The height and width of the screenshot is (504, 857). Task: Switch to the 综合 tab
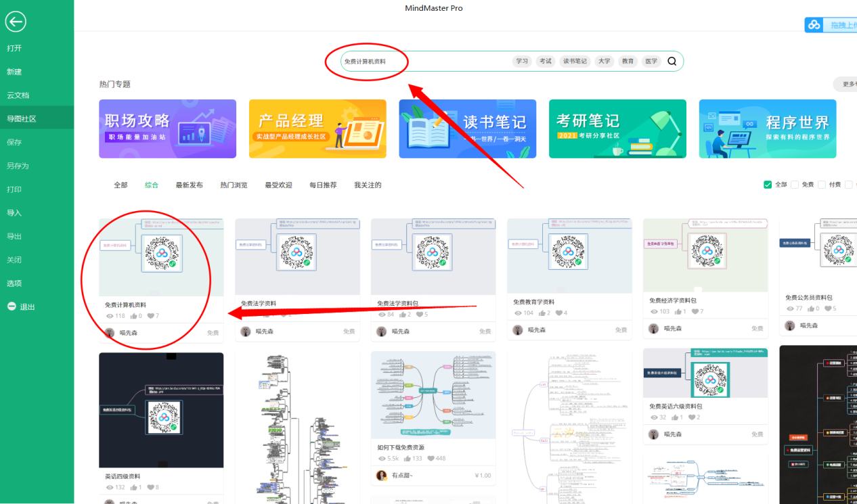pos(152,185)
